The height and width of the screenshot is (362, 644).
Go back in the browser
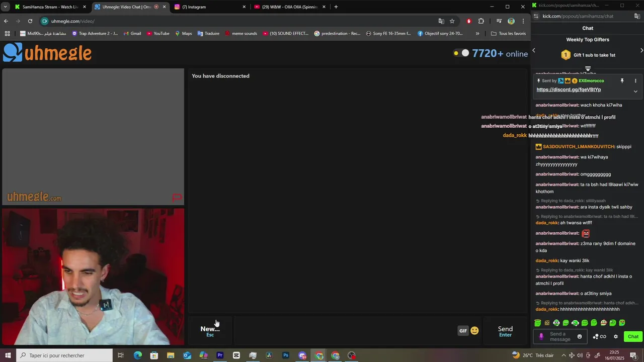point(6,21)
